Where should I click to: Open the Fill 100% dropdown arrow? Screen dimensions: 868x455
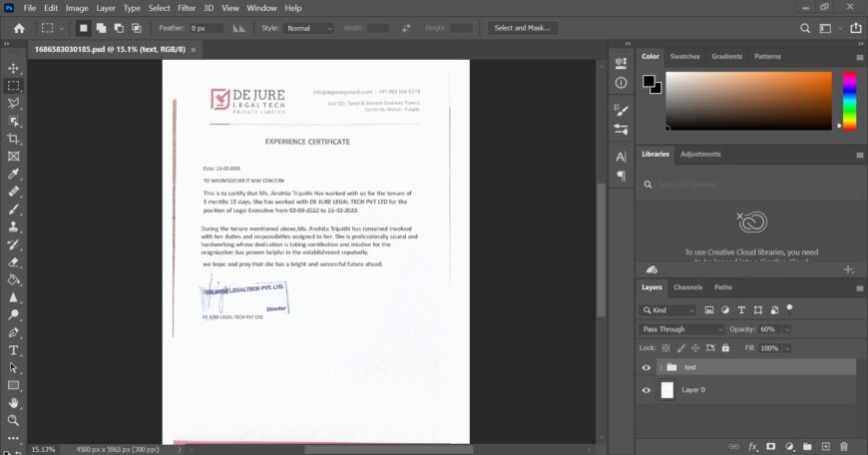786,348
